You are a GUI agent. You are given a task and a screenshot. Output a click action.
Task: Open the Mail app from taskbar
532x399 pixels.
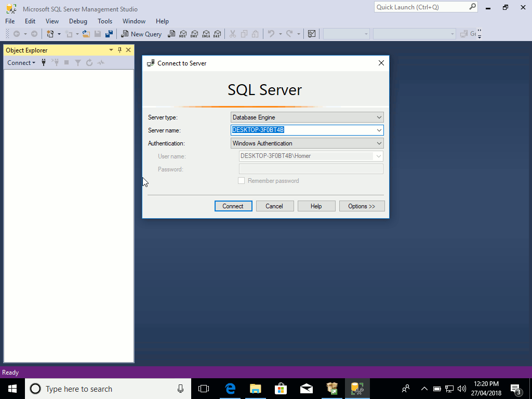click(x=307, y=389)
